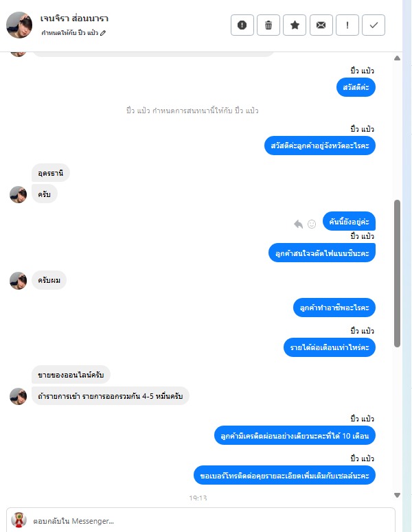Click scroll down arrow of chat scrollbar
This screenshot has width=412, height=532.
tap(397, 495)
